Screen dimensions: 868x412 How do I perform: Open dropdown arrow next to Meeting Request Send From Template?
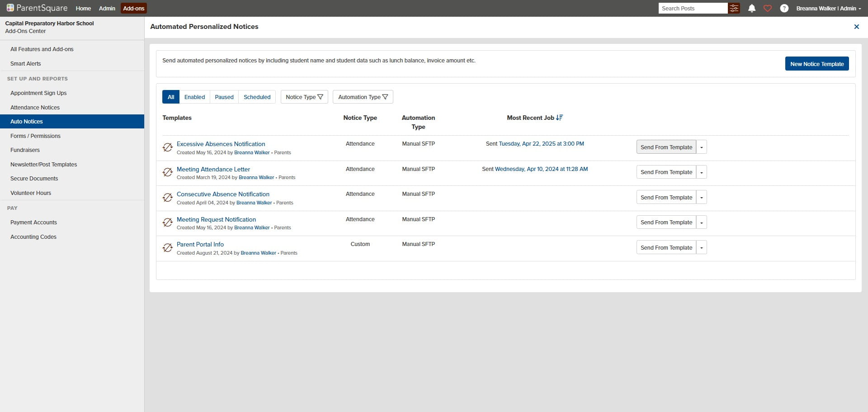(x=702, y=223)
